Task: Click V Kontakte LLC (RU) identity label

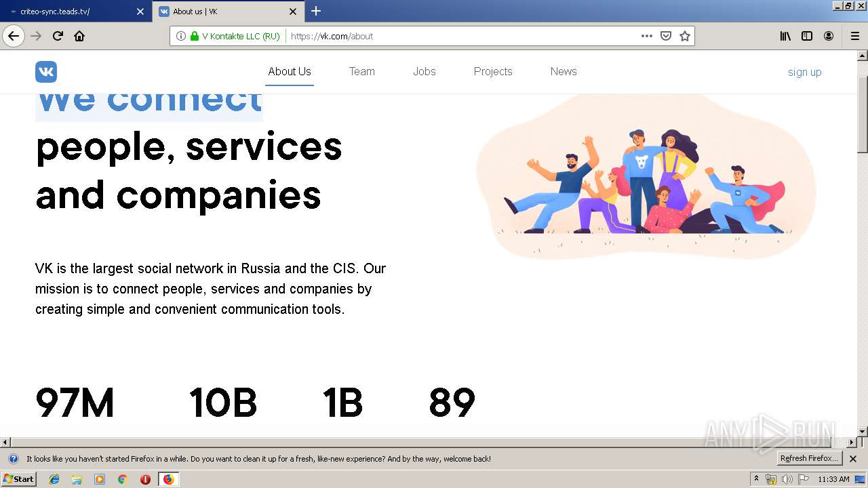Action: click(x=241, y=36)
